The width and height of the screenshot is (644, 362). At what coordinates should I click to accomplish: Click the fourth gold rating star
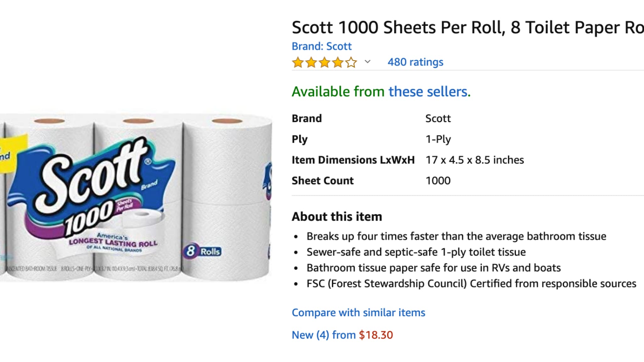(x=338, y=63)
